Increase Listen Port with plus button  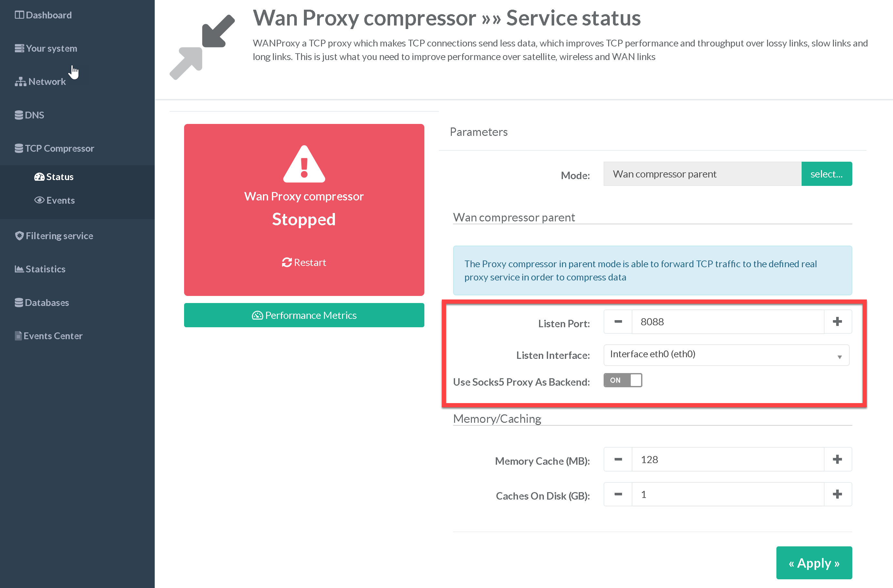point(837,322)
